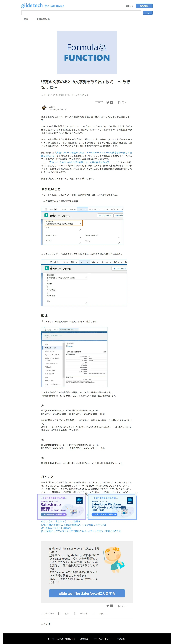
Task: Click the ひとこと heading
Action: click(x=48, y=477)
